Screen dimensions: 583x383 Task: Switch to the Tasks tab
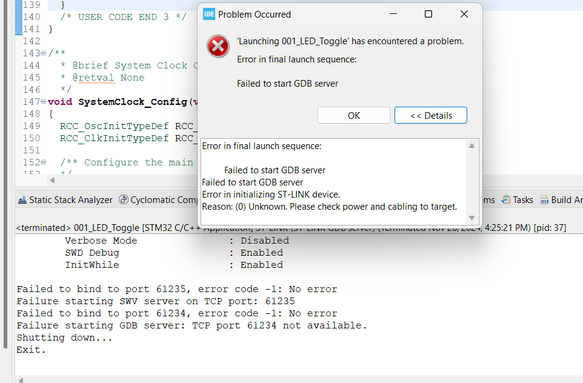pos(517,200)
